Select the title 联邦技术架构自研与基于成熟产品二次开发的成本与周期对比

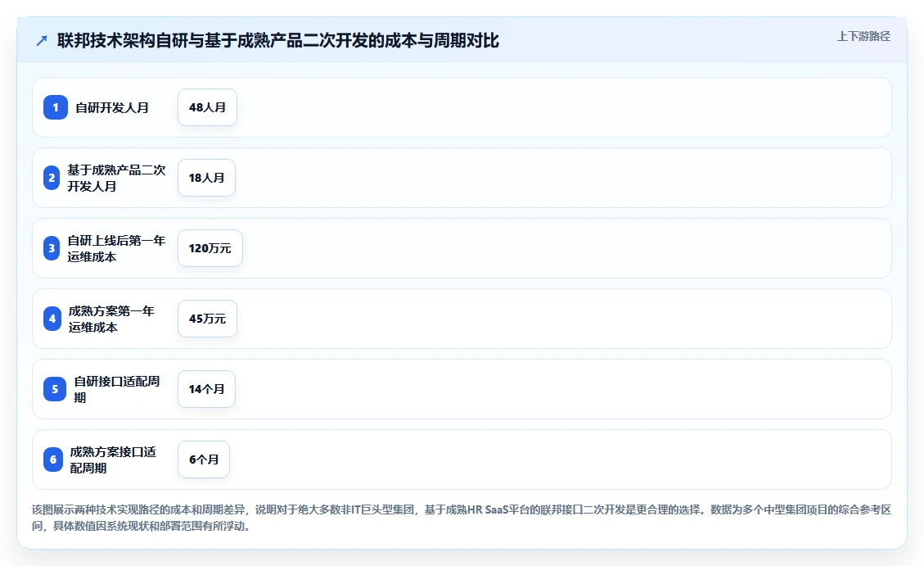[278, 41]
